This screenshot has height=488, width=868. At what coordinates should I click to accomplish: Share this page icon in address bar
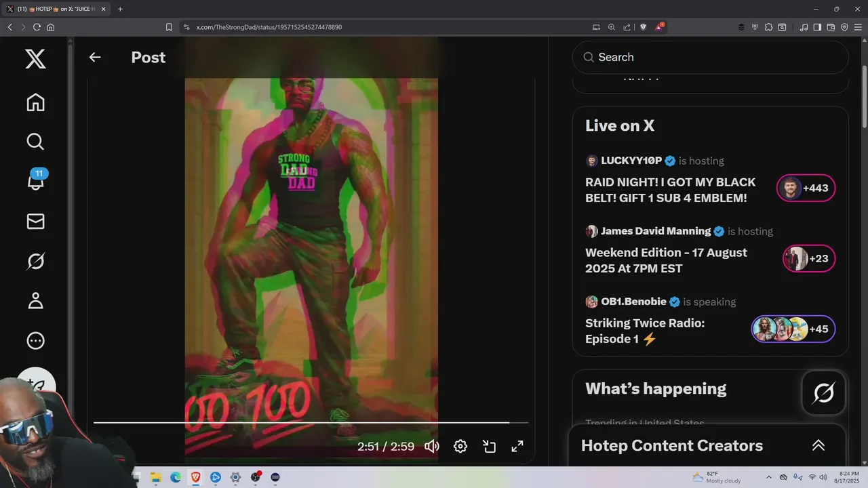coord(626,27)
